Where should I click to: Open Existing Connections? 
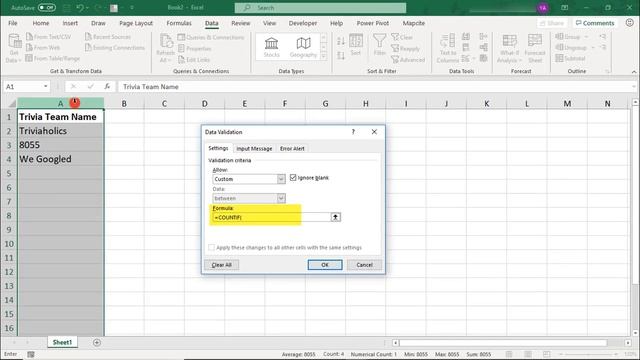(x=115, y=47)
